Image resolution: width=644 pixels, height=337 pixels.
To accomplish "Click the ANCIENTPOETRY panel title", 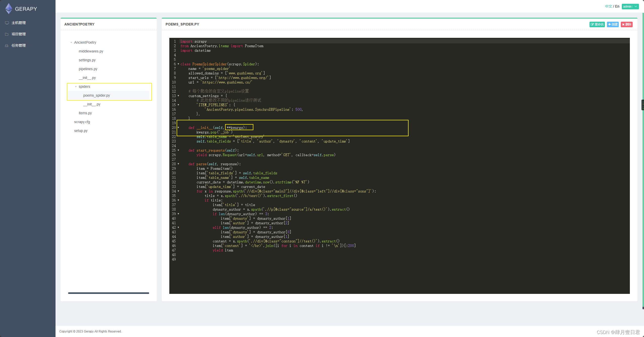I will [x=79, y=24].
